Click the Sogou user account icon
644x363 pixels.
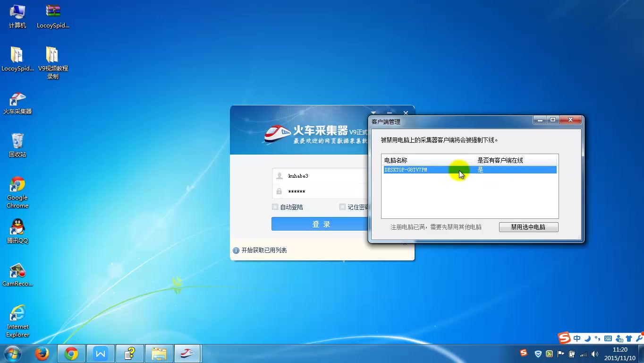coord(619,338)
